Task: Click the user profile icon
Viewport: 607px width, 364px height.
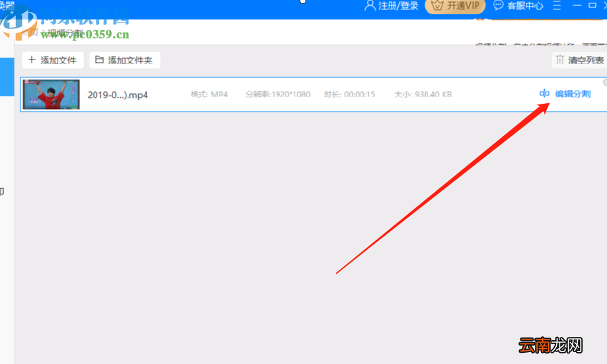Action: coord(370,5)
